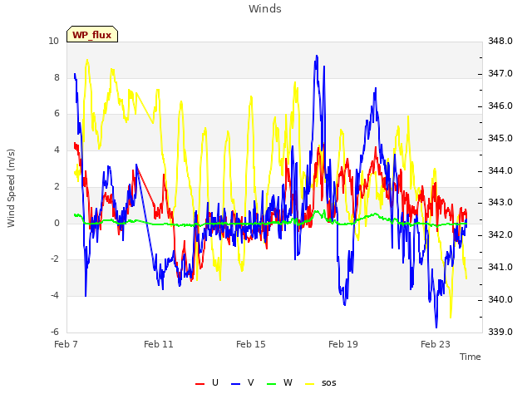The width and height of the screenshot is (532, 399).
Task: Click the -4 left y-axis tick label
Action: click(x=55, y=295)
